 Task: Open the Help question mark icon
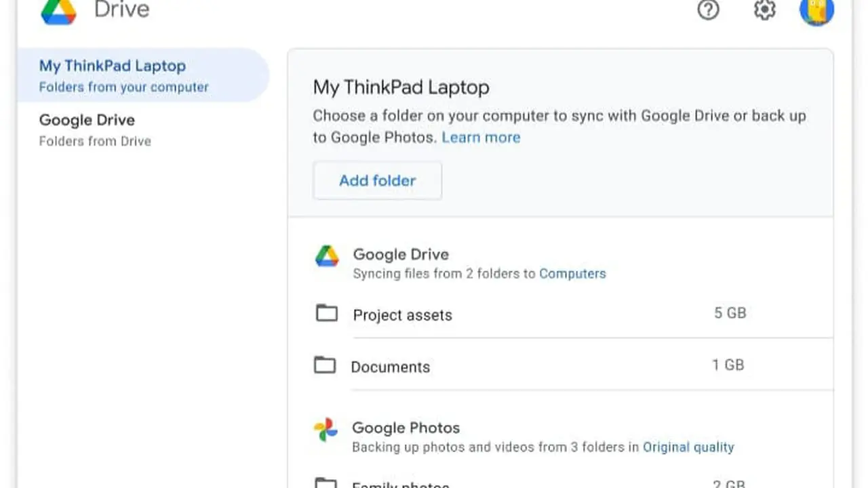(x=708, y=9)
